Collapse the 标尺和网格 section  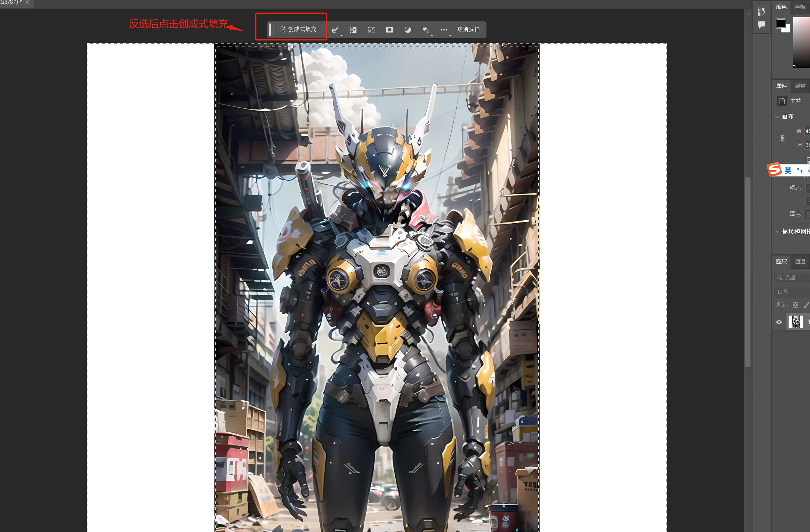tap(777, 232)
